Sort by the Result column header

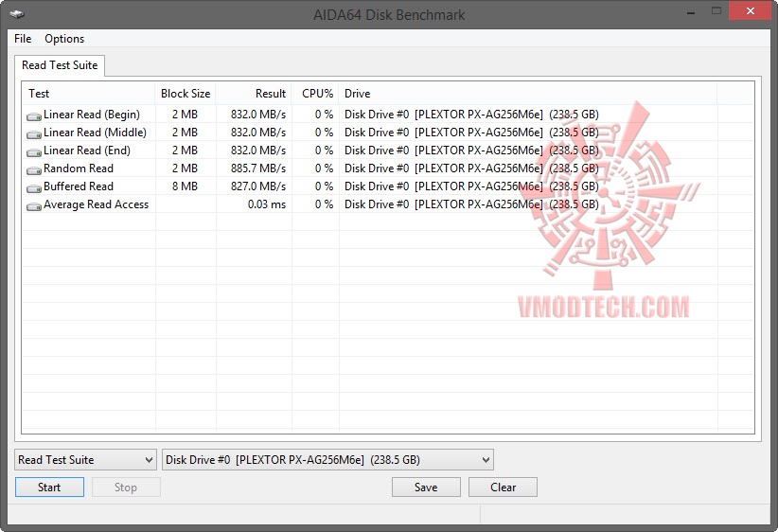coord(254,94)
